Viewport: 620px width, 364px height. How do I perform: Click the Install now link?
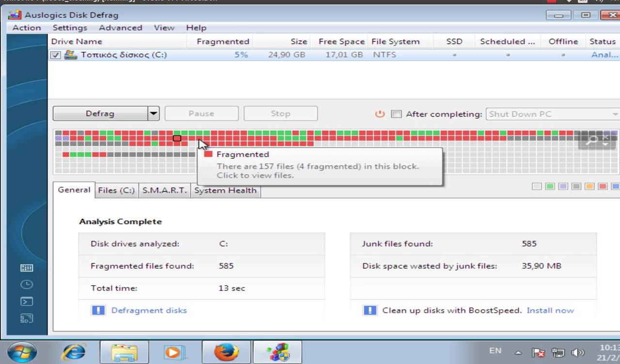[x=550, y=310]
